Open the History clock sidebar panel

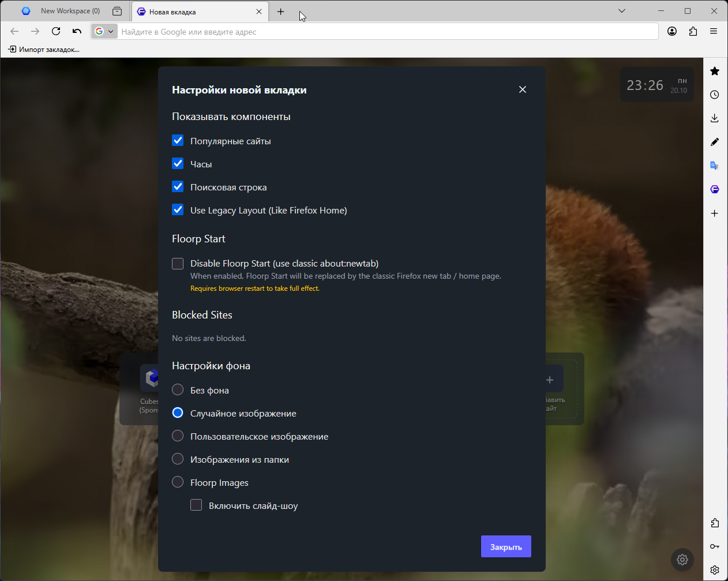(715, 95)
